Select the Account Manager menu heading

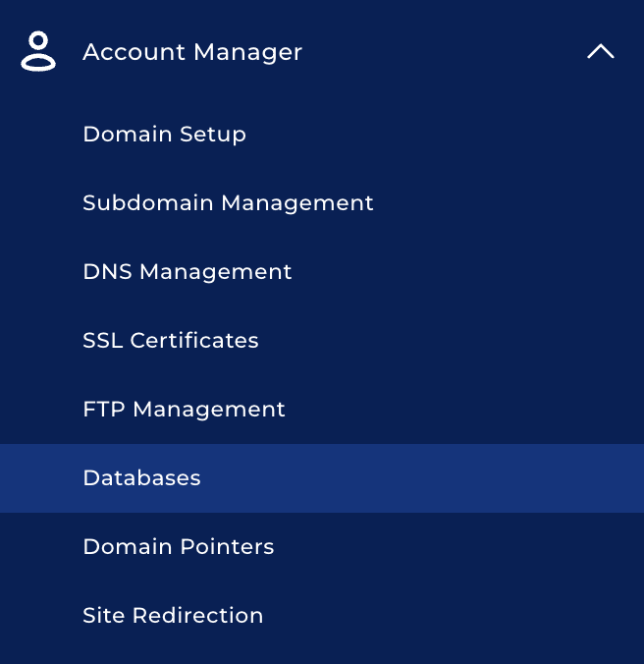tap(192, 52)
